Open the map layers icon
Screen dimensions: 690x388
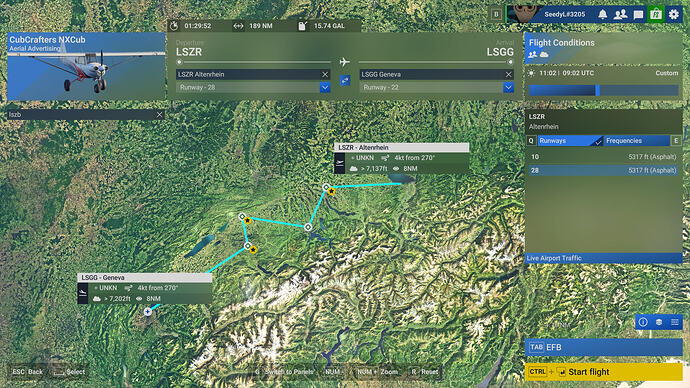659,322
